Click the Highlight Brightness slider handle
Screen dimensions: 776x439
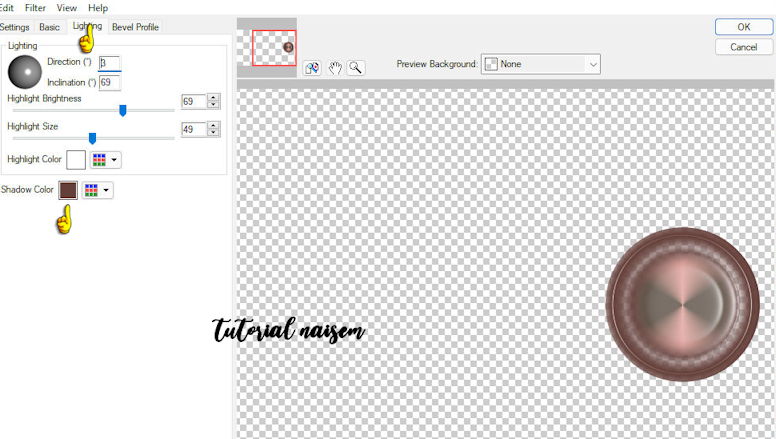click(123, 111)
